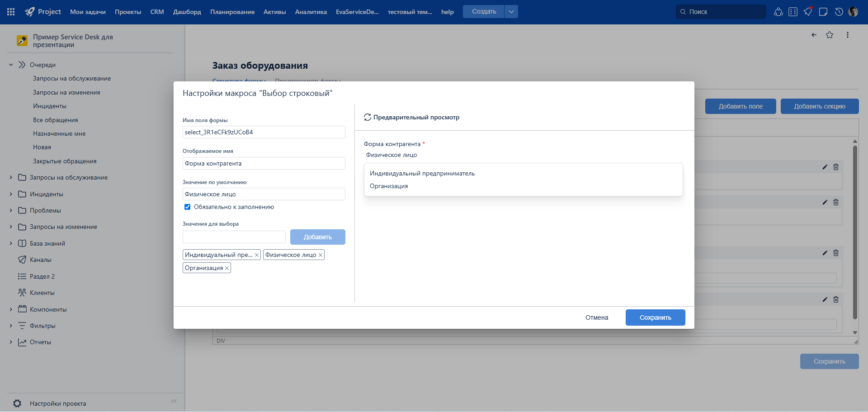
Task: Expand the 'Отчеты' sidebar section
Action: point(11,342)
